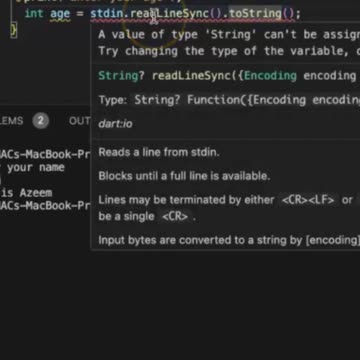Viewport: 360px width, 360px height.
Task: Click the first 'ACs-MacBook-Pr' terminal prompt line
Action: tap(45, 155)
